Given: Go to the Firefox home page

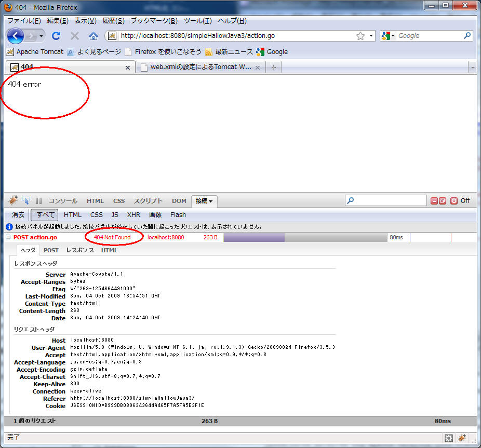Looking at the screenshot, I should click(93, 36).
